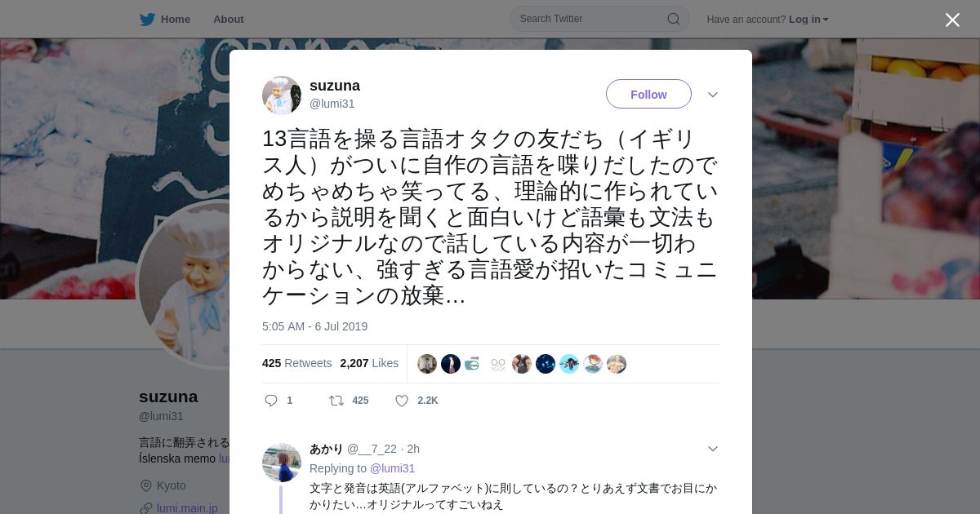Image resolution: width=980 pixels, height=514 pixels.
Task: View the 425 Retweets list
Action: coord(297,363)
